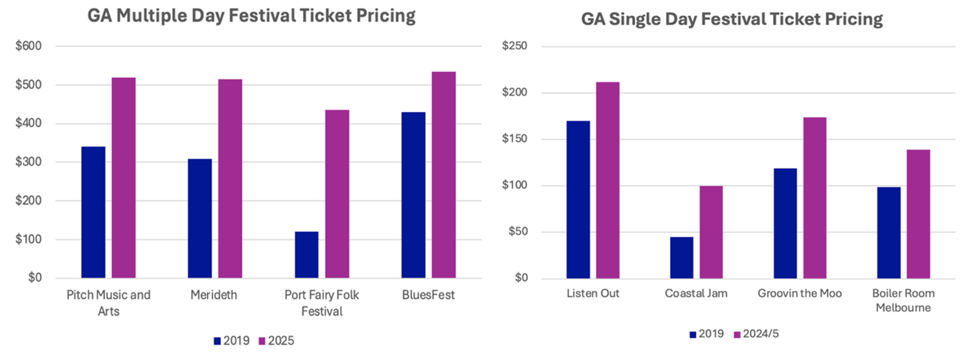The height and width of the screenshot is (357, 980).
Task: Click the BluesFest 2025 purple bar
Action: [x=443, y=174]
